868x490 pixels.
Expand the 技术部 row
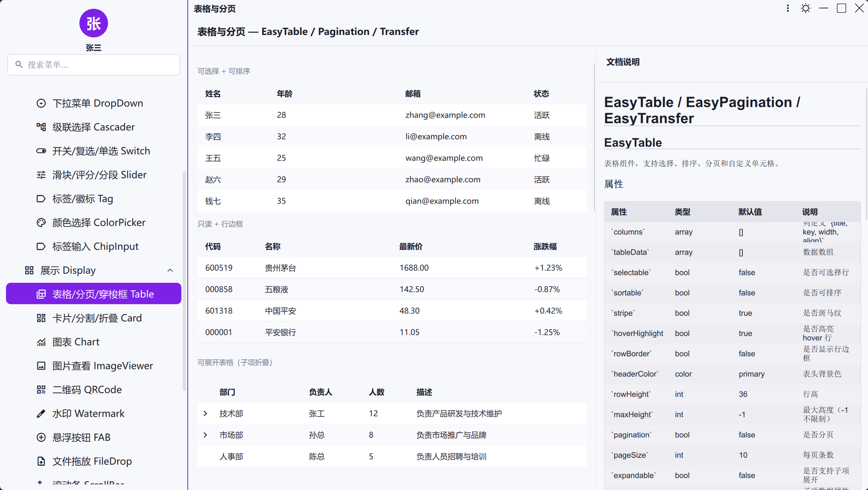point(205,414)
